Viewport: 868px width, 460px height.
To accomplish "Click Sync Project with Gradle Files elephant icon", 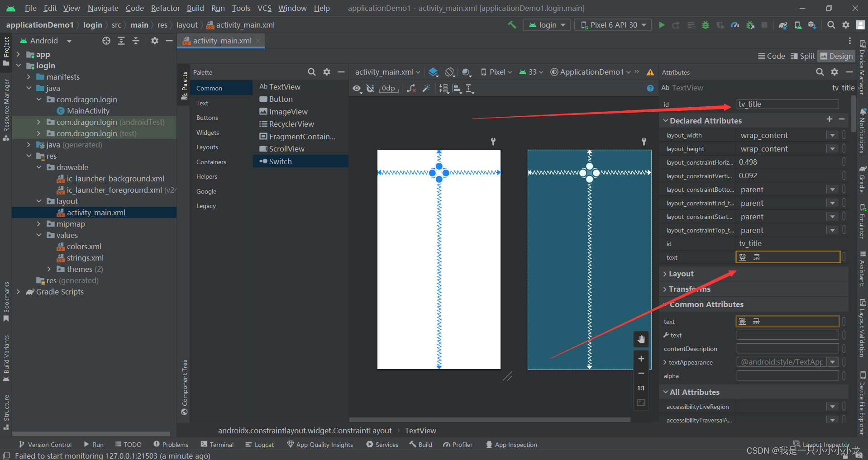I will point(783,25).
